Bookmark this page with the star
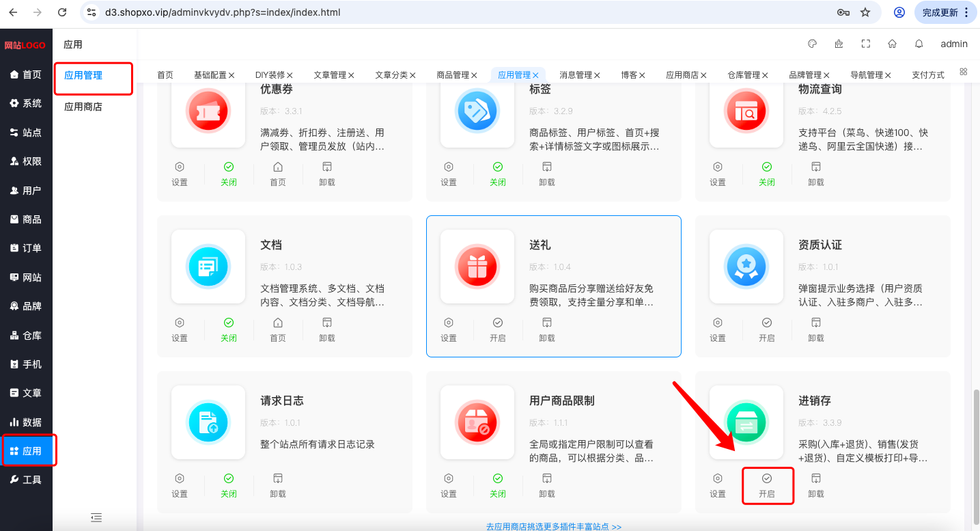This screenshot has height=531, width=980. (x=865, y=12)
